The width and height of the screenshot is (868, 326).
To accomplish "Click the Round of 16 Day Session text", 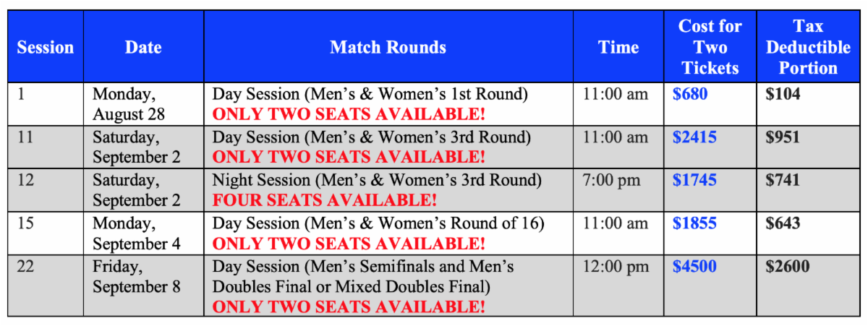I will pos(378,223).
